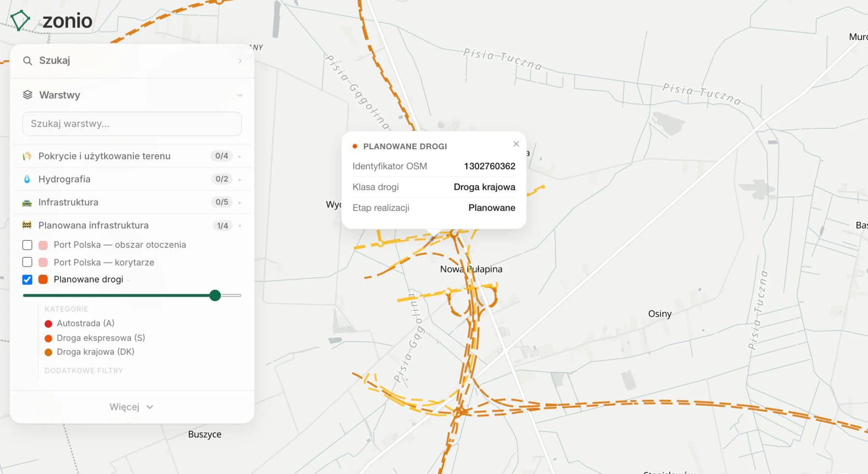This screenshot has height=474, width=868.
Task: Click the zonio logo icon
Action: point(20,21)
